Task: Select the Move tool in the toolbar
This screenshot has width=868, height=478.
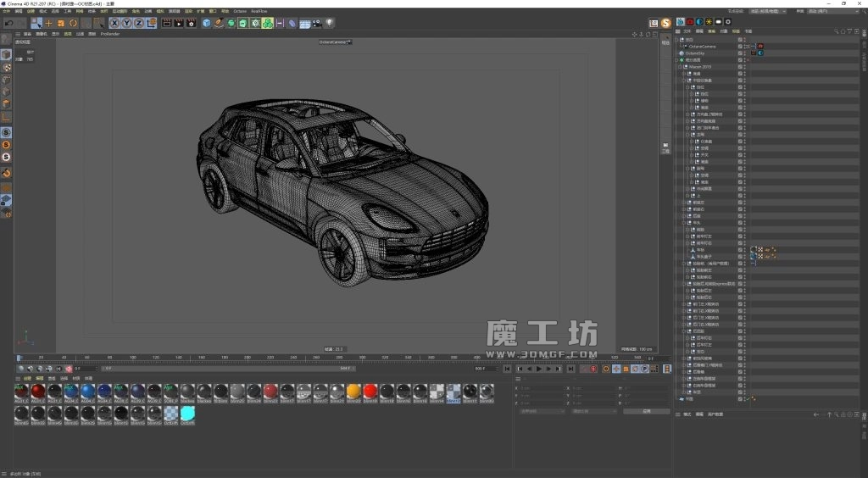Action: point(48,23)
